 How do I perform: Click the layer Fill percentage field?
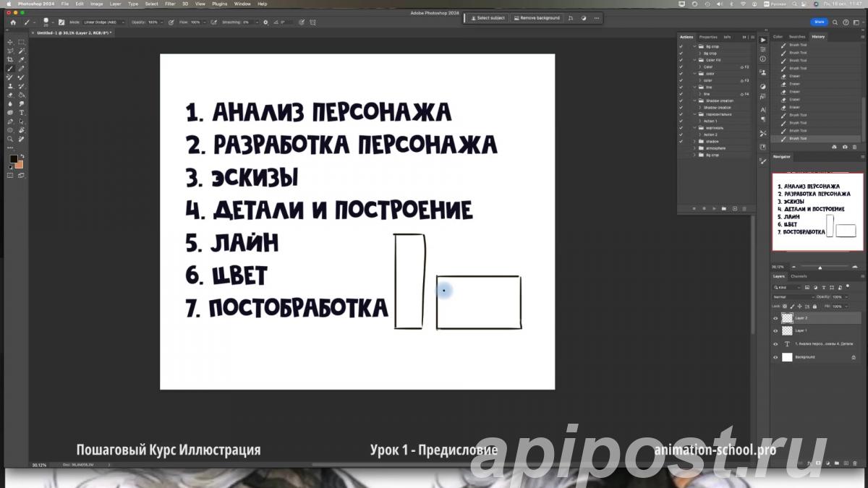pos(839,307)
